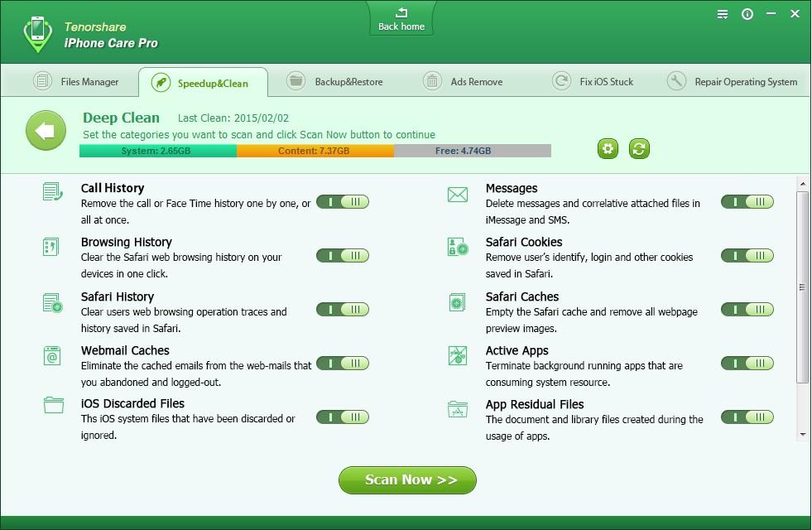
Task: Switch to Repair Operating System tab
Action: click(x=732, y=82)
